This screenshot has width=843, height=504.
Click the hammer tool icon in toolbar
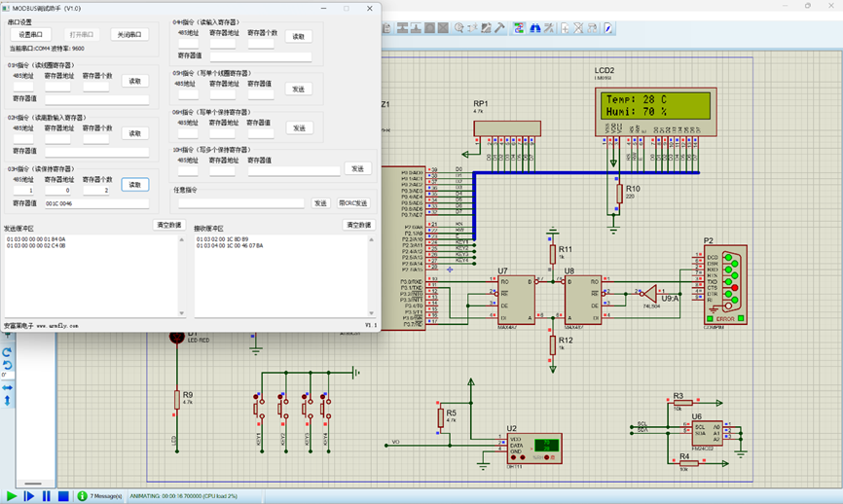[499, 28]
